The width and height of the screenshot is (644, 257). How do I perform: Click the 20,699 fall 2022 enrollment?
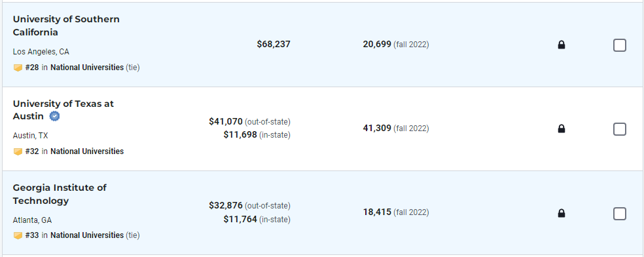396,44
